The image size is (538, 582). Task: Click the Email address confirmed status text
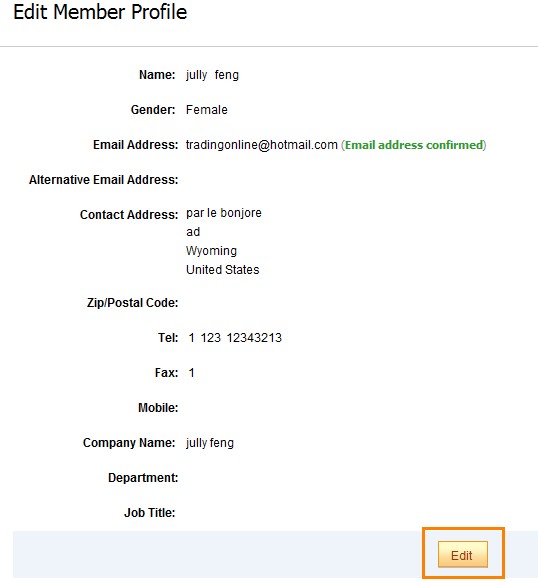414,145
